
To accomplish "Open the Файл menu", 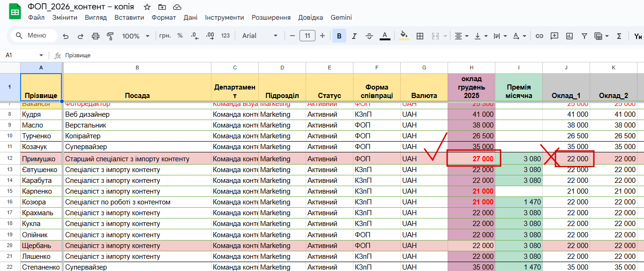I will click(x=36, y=17).
